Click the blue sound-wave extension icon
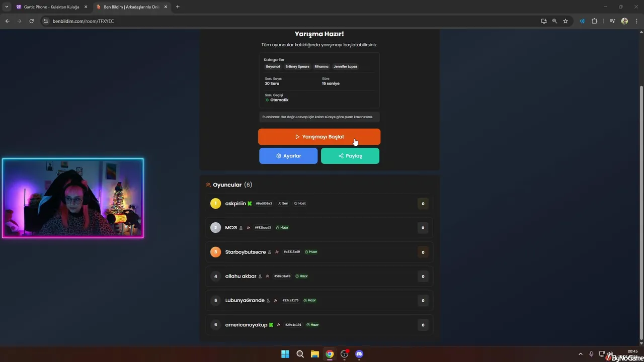The image size is (644, 362). pos(582,21)
